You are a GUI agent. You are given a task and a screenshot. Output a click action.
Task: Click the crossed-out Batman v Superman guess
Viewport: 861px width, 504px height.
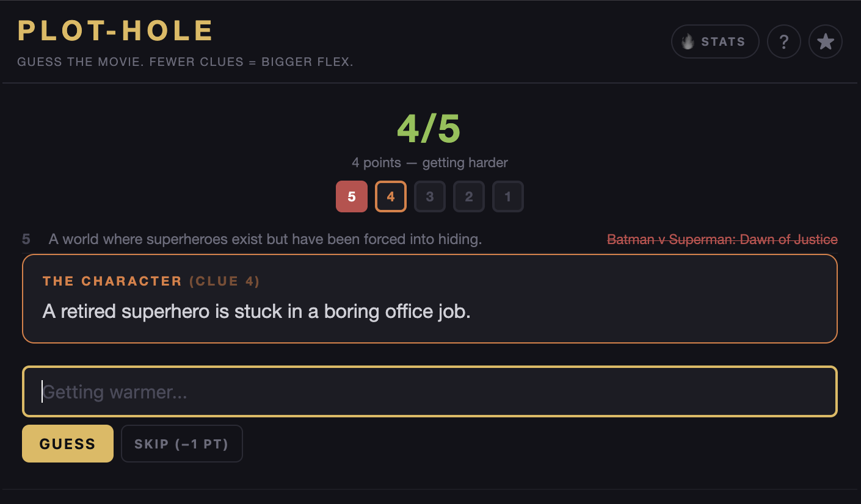coord(722,239)
